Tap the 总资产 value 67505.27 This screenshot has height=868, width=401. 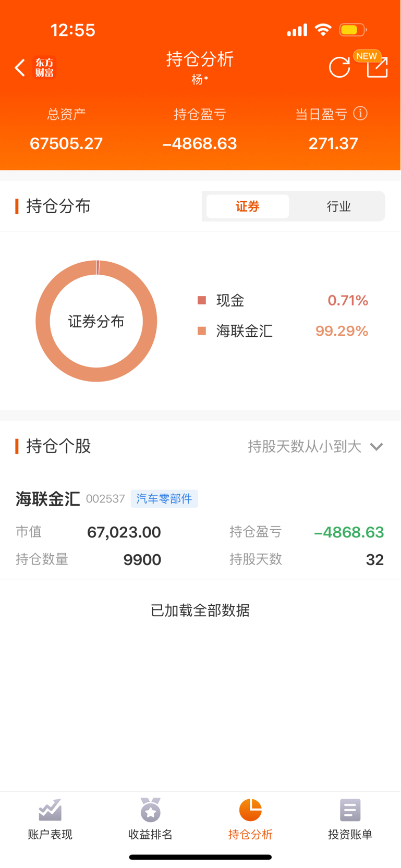pyautogui.click(x=66, y=143)
